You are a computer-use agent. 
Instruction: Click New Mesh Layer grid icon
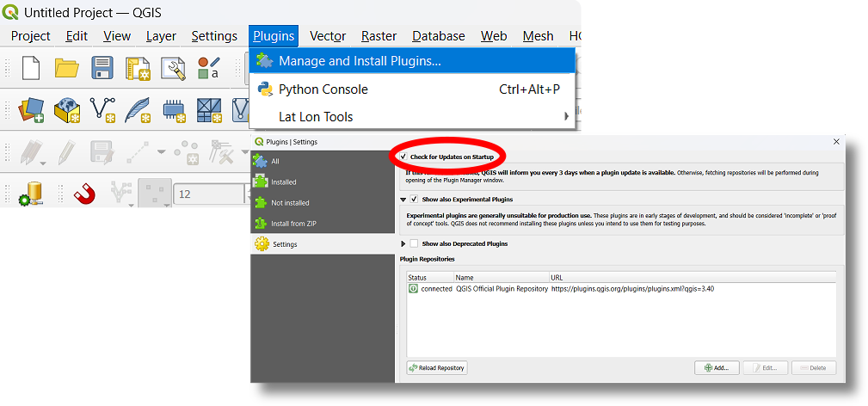tap(209, 109)
